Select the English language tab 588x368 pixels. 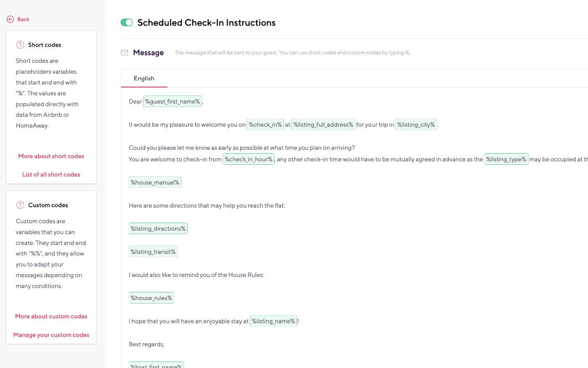[144, 78]
